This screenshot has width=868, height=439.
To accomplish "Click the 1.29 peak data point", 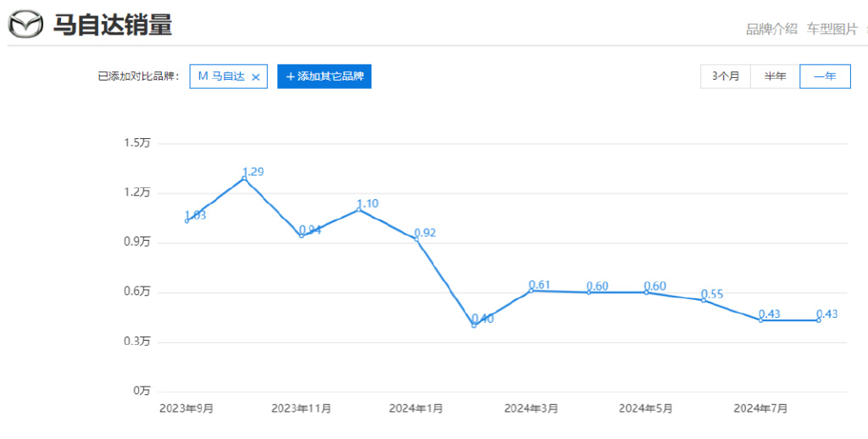I will (244, 178).
